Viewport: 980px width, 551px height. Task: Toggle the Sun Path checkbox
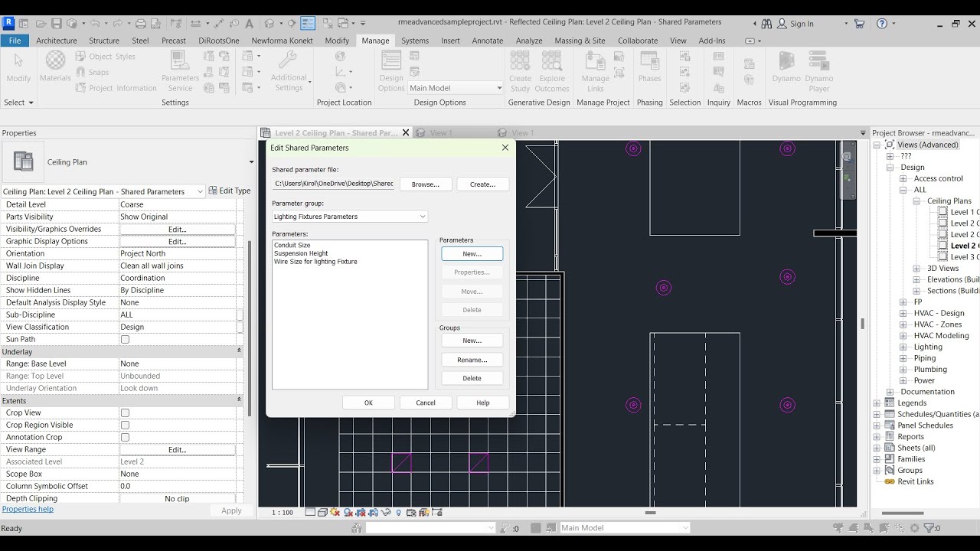click(125, 339)
